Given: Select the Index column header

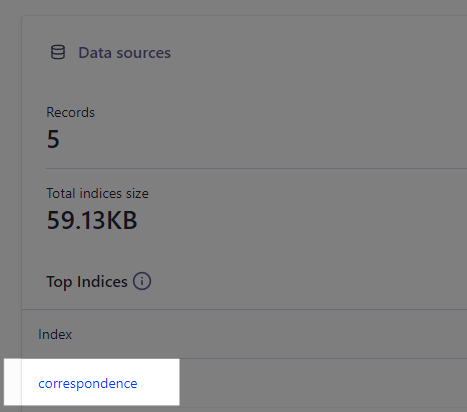Looking at the screenshot, I should click(x=55, y=334).
